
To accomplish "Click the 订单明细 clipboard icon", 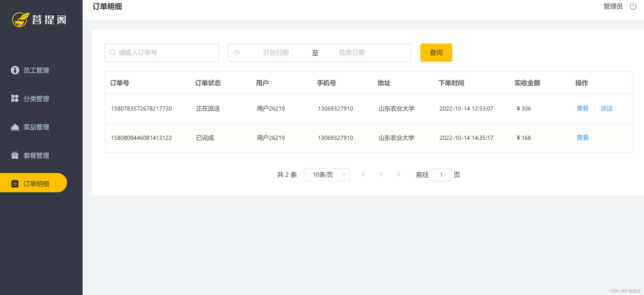I will pyautogui.click(x=15, y=184).
